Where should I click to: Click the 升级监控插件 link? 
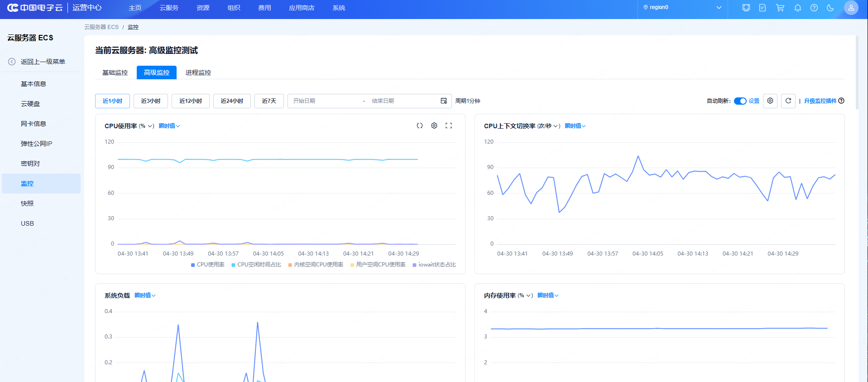820,101
